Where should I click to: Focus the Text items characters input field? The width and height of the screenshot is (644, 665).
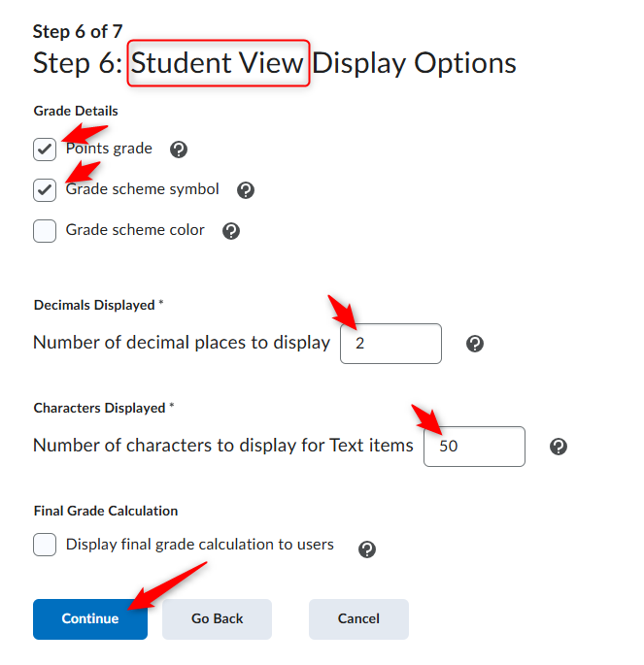[x=474, y=447]
